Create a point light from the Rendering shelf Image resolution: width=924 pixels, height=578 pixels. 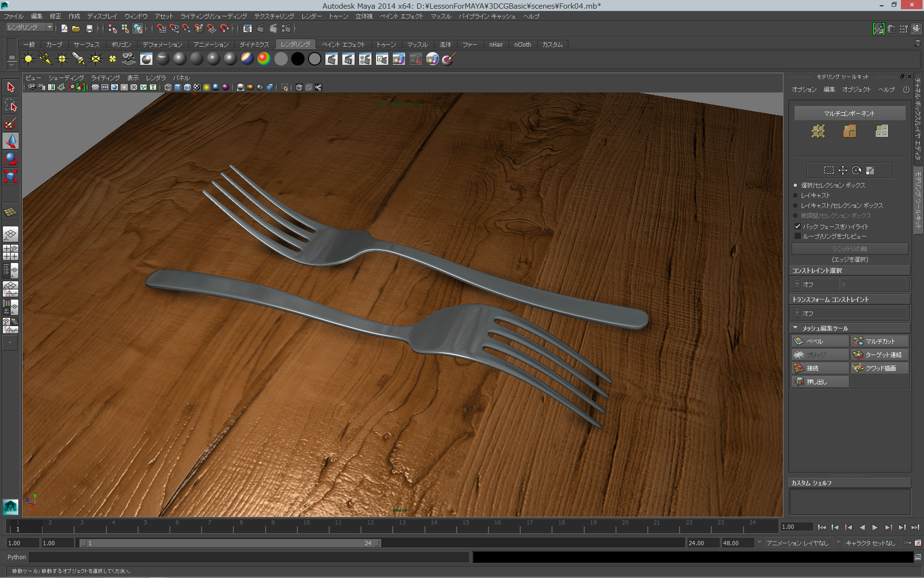(62, 59)
